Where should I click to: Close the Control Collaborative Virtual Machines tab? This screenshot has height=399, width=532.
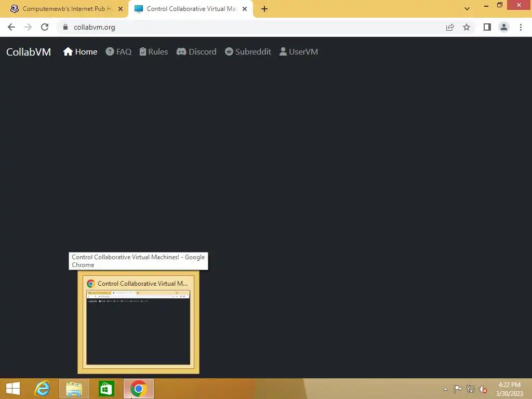[x=245, y=9]
